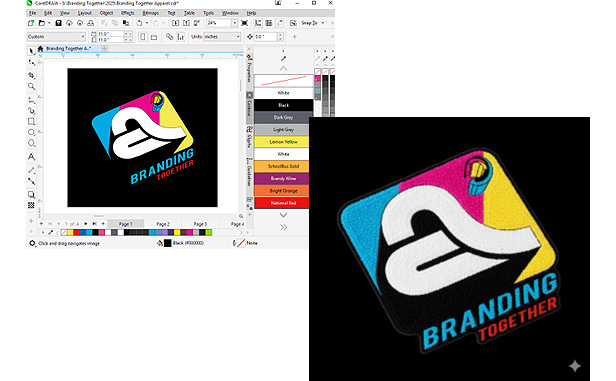The width and height of the screenshot is (616, 381).
Task: Click the Print icon in the toolbar
Action: coord(90,23)
